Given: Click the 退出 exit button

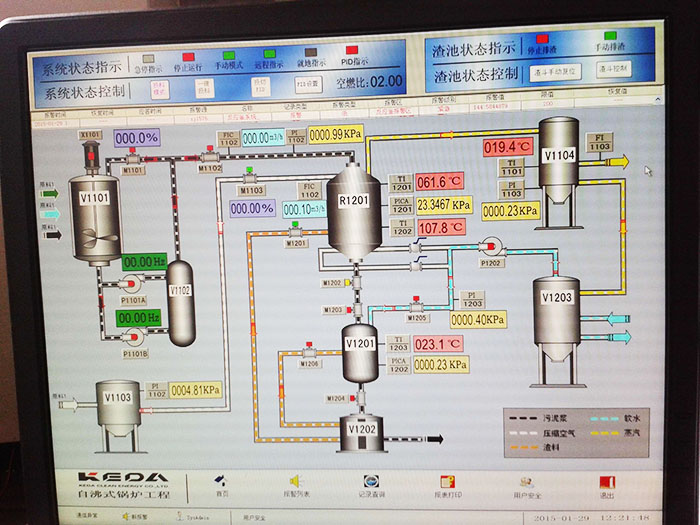Looking at the screenshot, I should (606, 480).
